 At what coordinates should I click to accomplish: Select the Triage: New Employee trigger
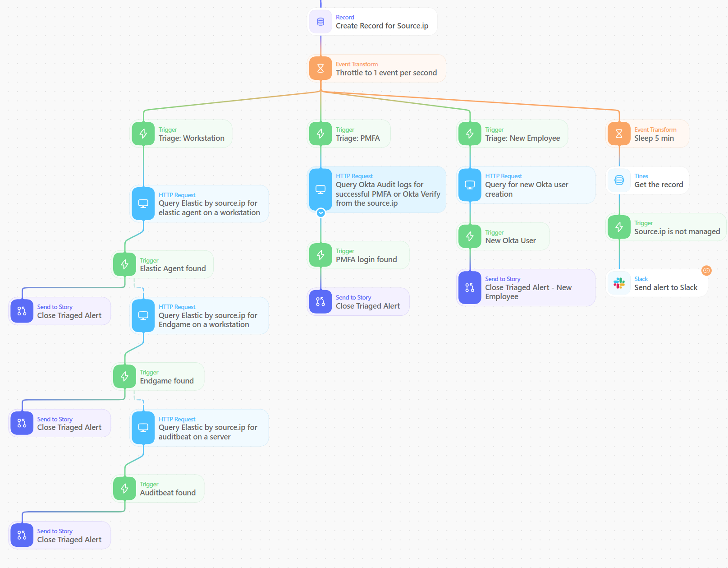(513, 134)
